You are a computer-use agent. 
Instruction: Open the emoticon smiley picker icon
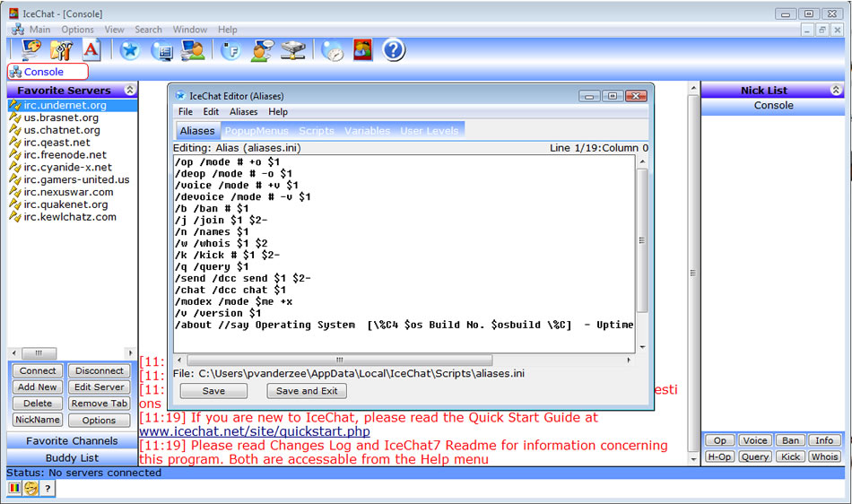pos(31,488)
